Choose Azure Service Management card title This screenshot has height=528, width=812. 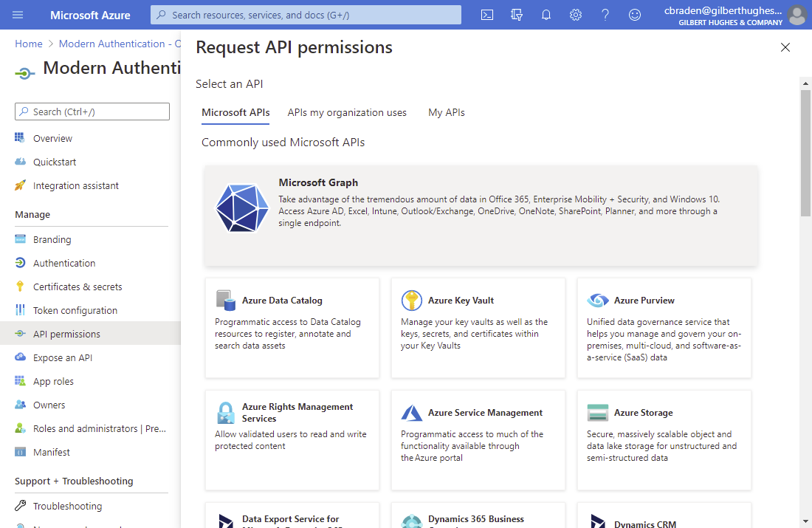485,413
